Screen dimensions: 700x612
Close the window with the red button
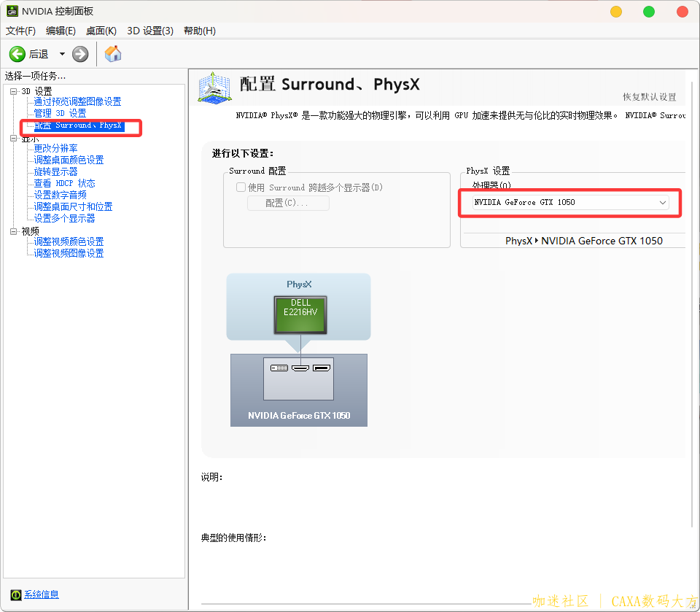(682, 12)
